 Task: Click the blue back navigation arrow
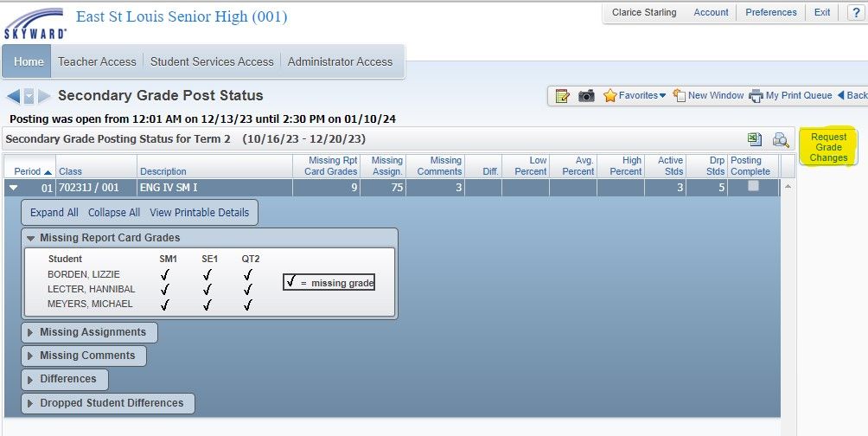click(13, 96)
